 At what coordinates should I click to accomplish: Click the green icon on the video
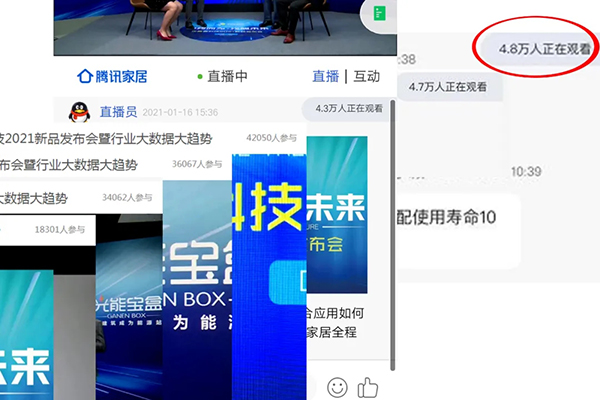coord(378,13)
